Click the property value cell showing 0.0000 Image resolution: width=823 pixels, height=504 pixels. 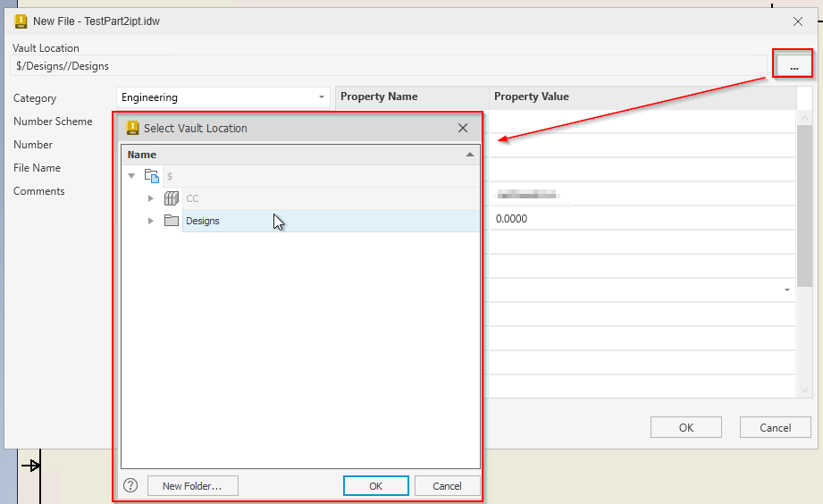tap(642, 218)
